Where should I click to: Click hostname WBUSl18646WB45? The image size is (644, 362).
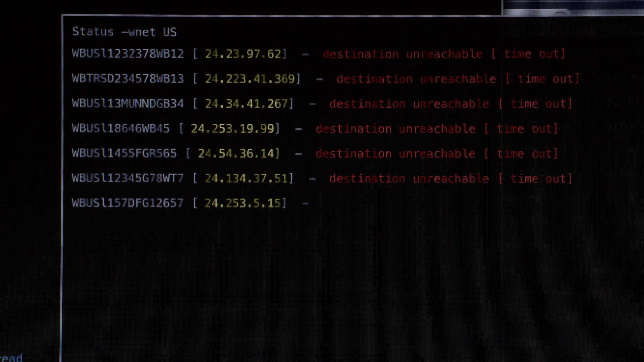(x=121, y=128)
